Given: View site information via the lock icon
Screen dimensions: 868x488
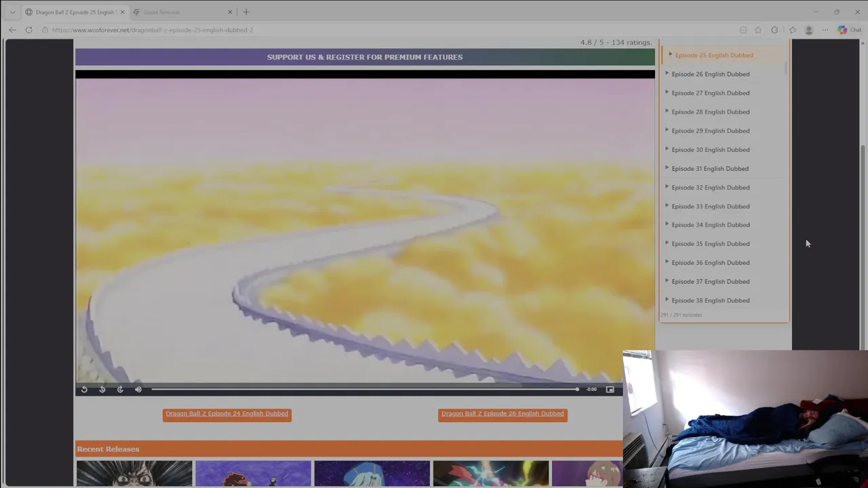Looking at the screenshot, I should click(45, 30).
